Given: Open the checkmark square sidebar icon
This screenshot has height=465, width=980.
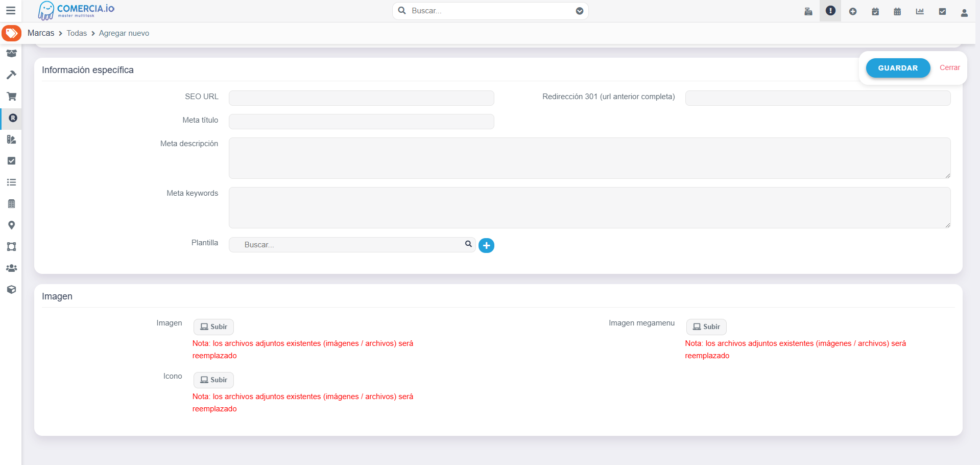Looking at the screenshot, I should click(x=11, y=160).
